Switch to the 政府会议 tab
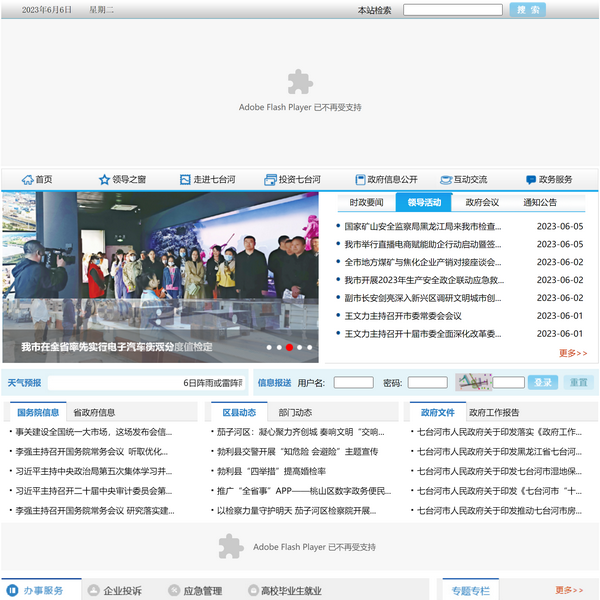Image resolution: width=600 pixels, height=600 pixels. tap(482, 202)
